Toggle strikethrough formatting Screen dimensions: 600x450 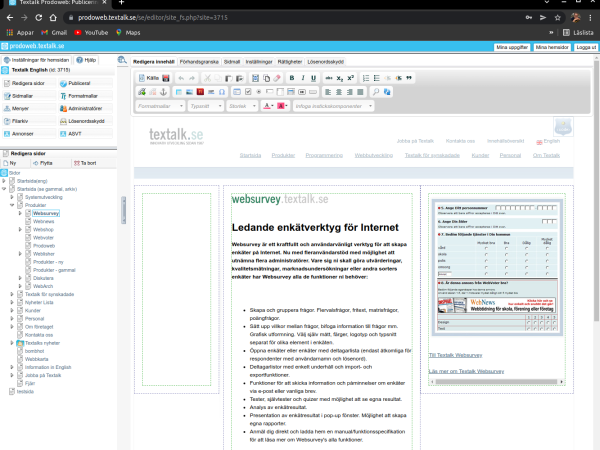329,78
